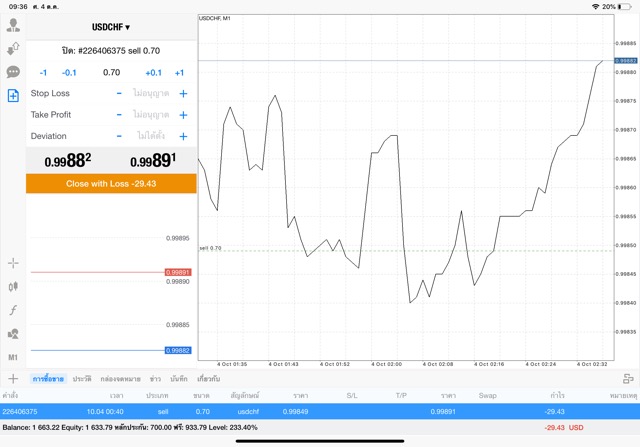Click the sell 0.70 order line on chart
This screenshot has width=640, height=447.
tap(406, 250)
